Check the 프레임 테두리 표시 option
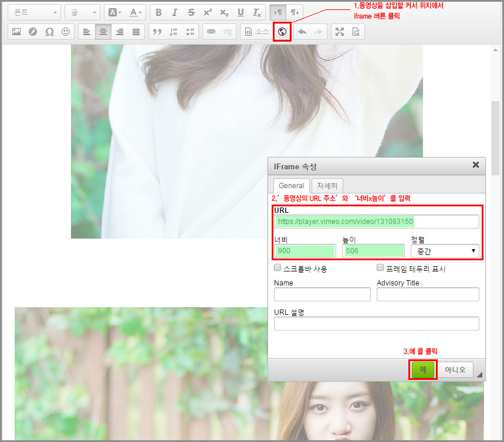This screenshot has height=442, width=504. point(380,268)
